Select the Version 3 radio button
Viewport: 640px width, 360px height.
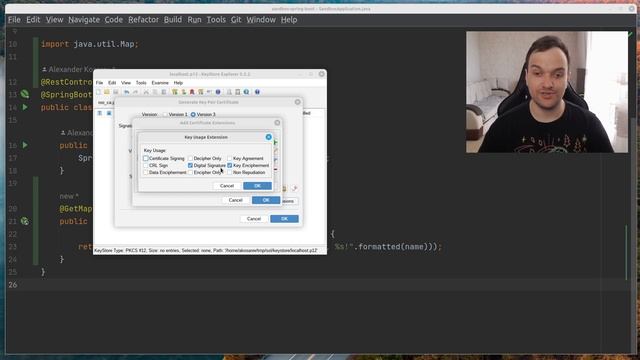(x=193, y=114)
